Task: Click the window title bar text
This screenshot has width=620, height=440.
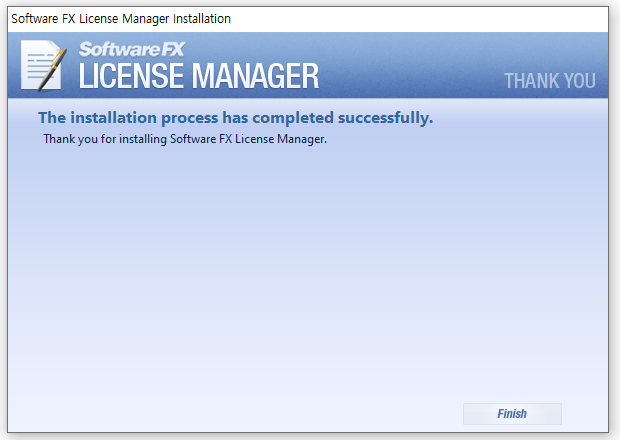Action: click(x=120, y=19)
